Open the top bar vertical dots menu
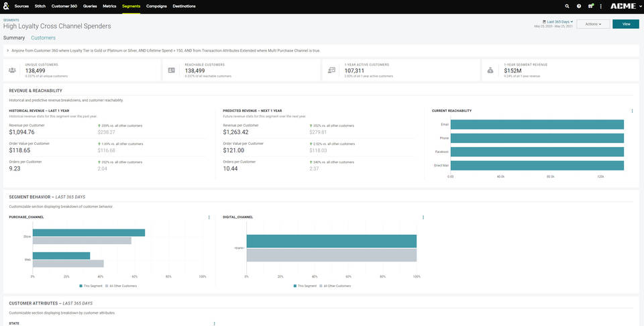644x326 pixels. coord(601,5)
